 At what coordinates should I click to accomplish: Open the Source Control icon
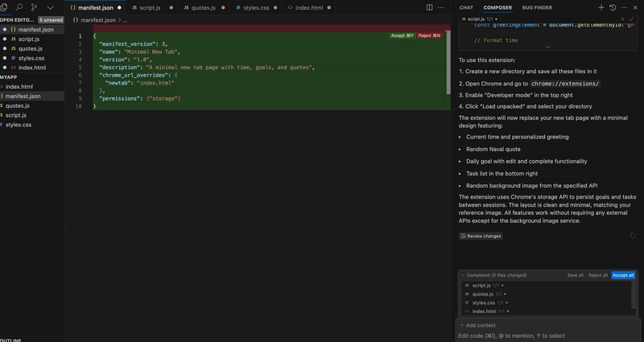coord(34,7)
